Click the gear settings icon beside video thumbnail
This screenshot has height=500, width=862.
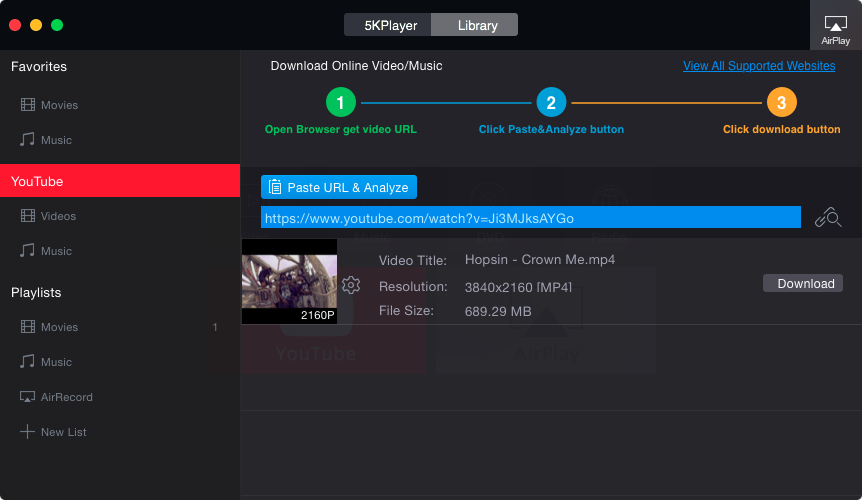pyautogui.click(x=351, y=285)
